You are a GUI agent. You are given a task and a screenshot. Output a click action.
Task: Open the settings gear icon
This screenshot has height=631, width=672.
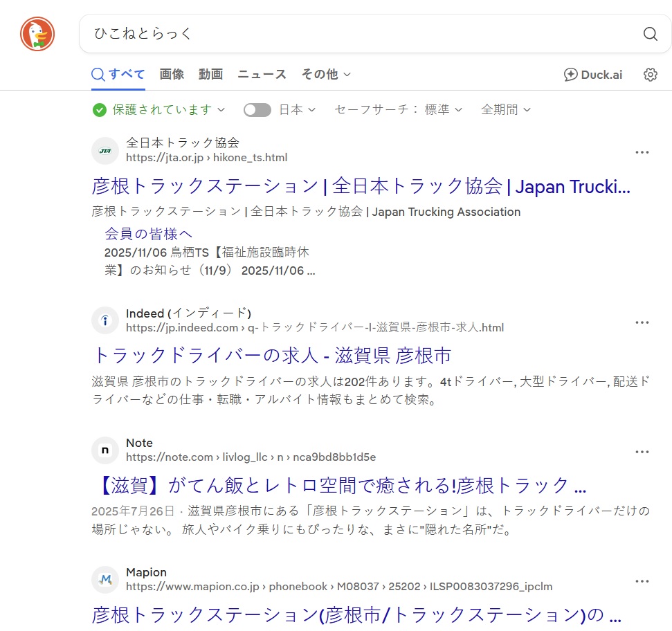pyautogui.click(x=650, y=75)
